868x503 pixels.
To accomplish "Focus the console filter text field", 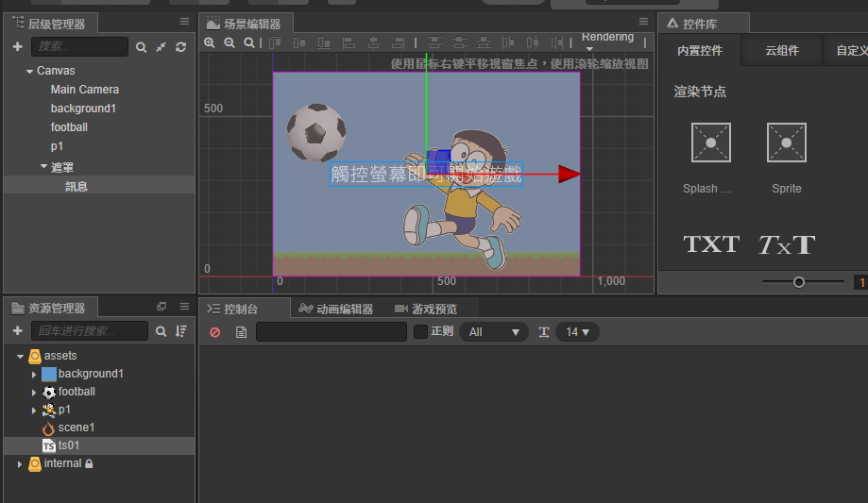I will (x=331, y=331).
